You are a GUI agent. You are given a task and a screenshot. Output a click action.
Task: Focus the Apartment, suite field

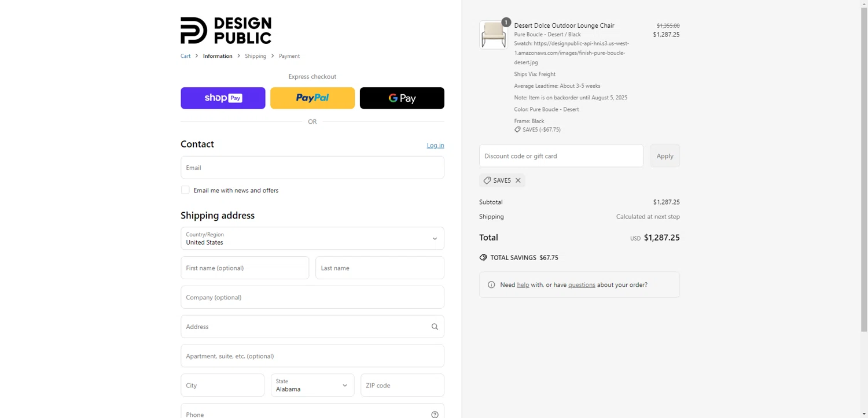(312, 356)
